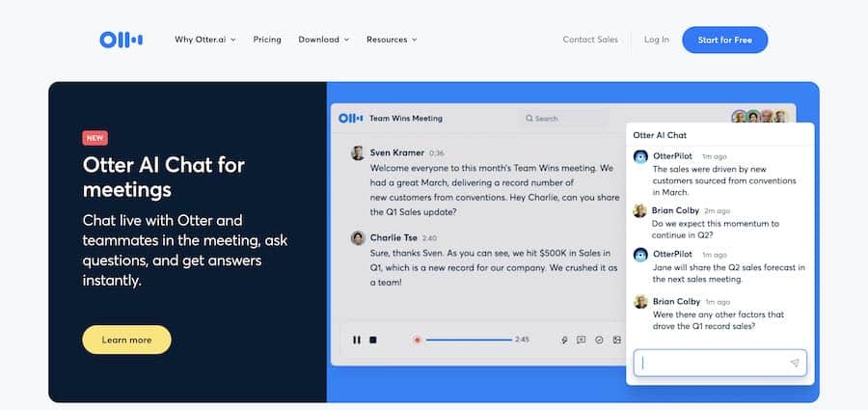Expand the Resources dropdown menu
This screenshot has height=410, width=868.
pyautogui.click(x=392, y=40)
